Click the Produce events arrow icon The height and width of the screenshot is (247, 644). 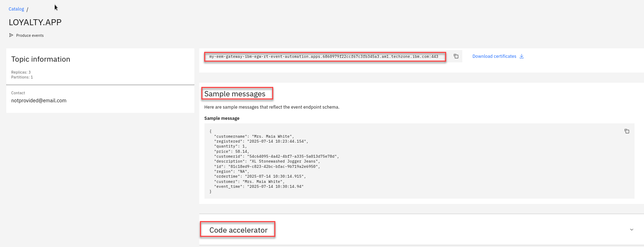[x=11, y=35]
